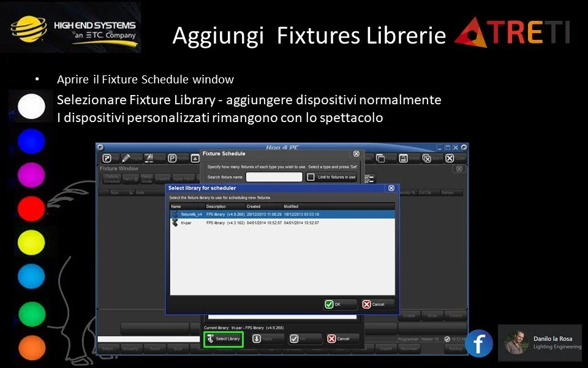The image size is (588, 368).
Task: Close the Select library for scheduler dialog
Action: [x=391, y=188]
